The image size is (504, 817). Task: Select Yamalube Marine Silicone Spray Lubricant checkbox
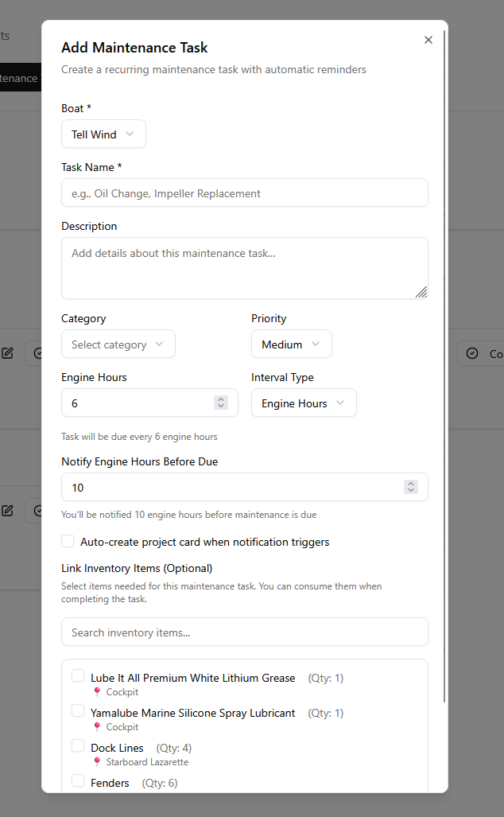pos(78,710)
